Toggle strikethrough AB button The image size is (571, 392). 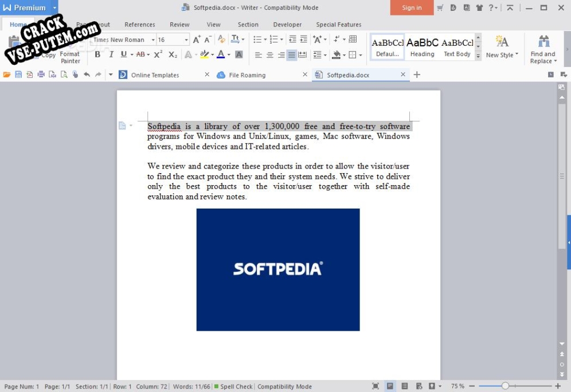tap(140, 54)
